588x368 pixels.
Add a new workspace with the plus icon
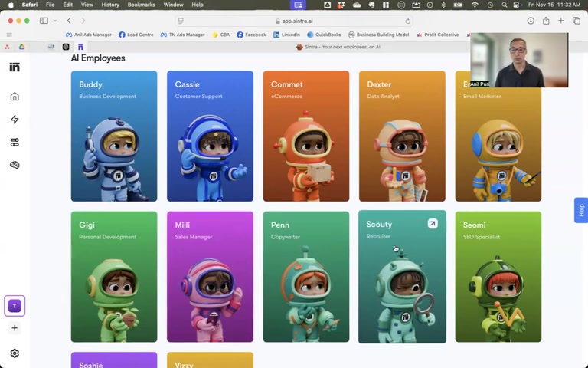[15, 328]
